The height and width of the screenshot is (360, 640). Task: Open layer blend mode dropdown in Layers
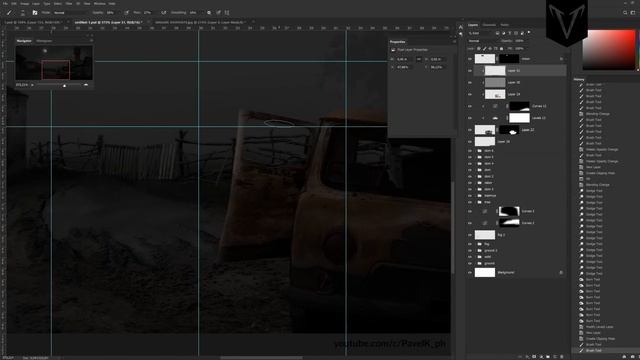pos(483,41)
